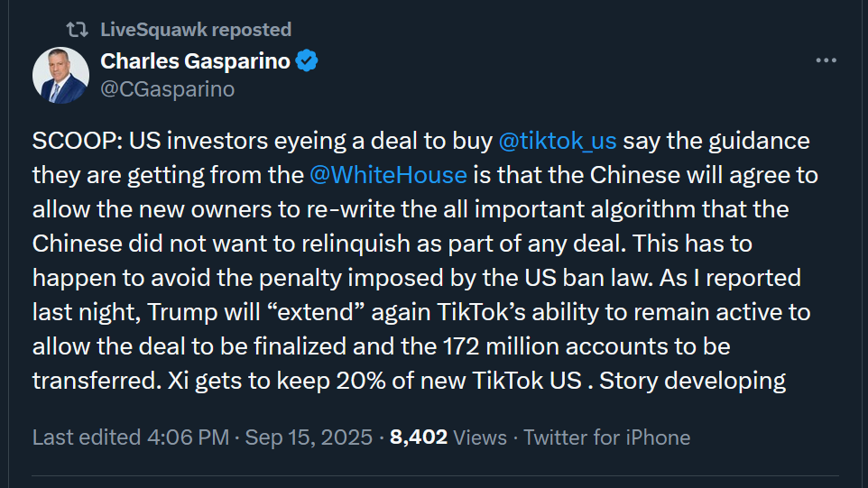Follow the @WhiteHouse mention link
The image size is (868, 488).
tap(388, 174)
